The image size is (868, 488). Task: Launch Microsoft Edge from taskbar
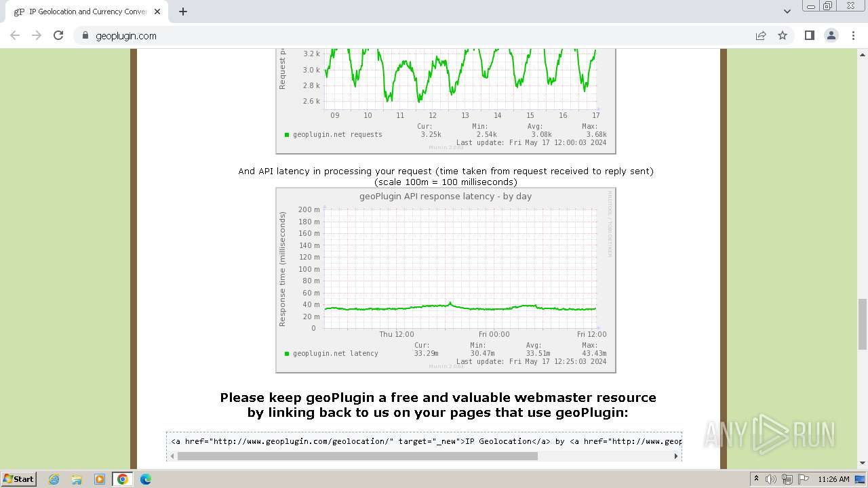click(x=145, y=479)
